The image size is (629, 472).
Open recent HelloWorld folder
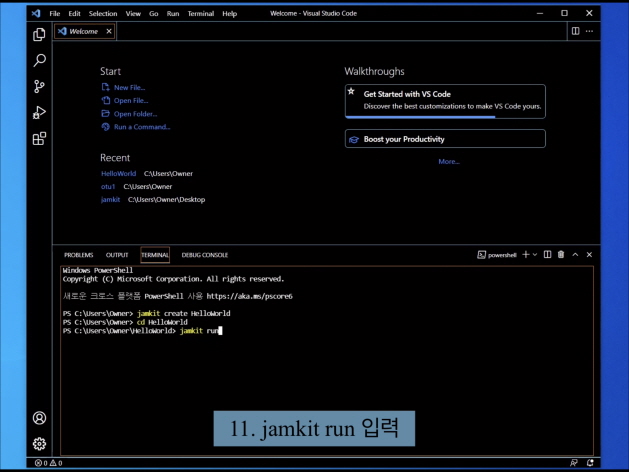coord(118,174)
